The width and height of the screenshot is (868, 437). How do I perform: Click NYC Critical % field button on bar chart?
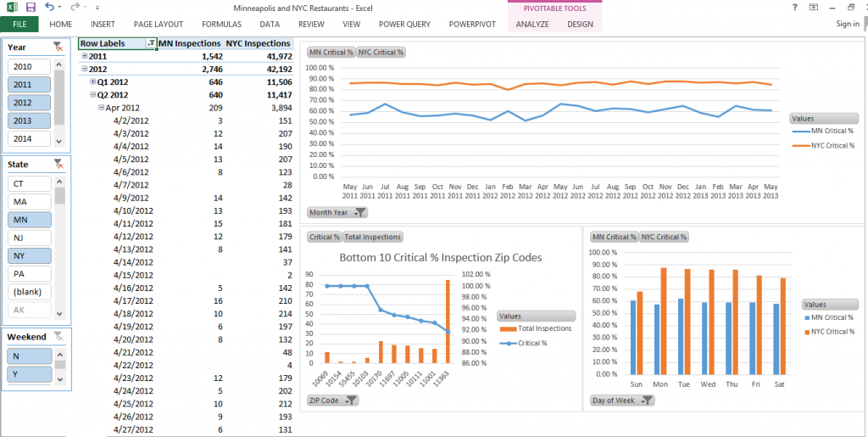pos(664,237)
